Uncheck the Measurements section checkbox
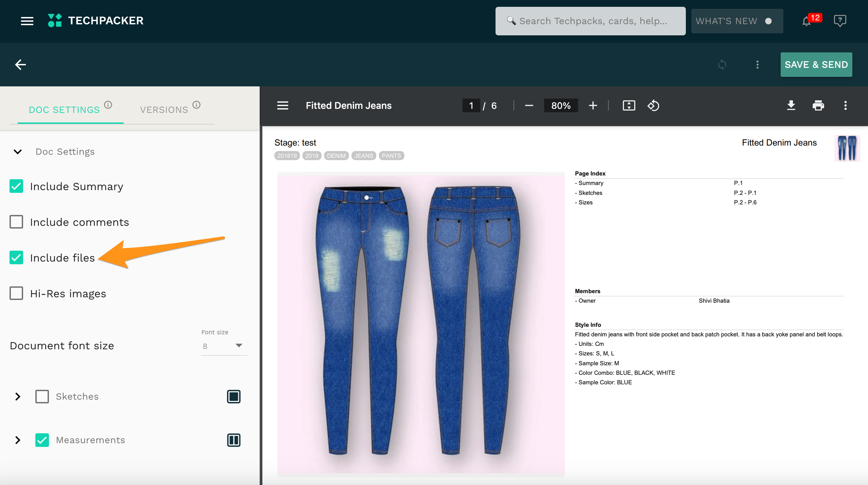Viewport: 868px width, 485px height. pyautogui.click(x=42, y=440)
